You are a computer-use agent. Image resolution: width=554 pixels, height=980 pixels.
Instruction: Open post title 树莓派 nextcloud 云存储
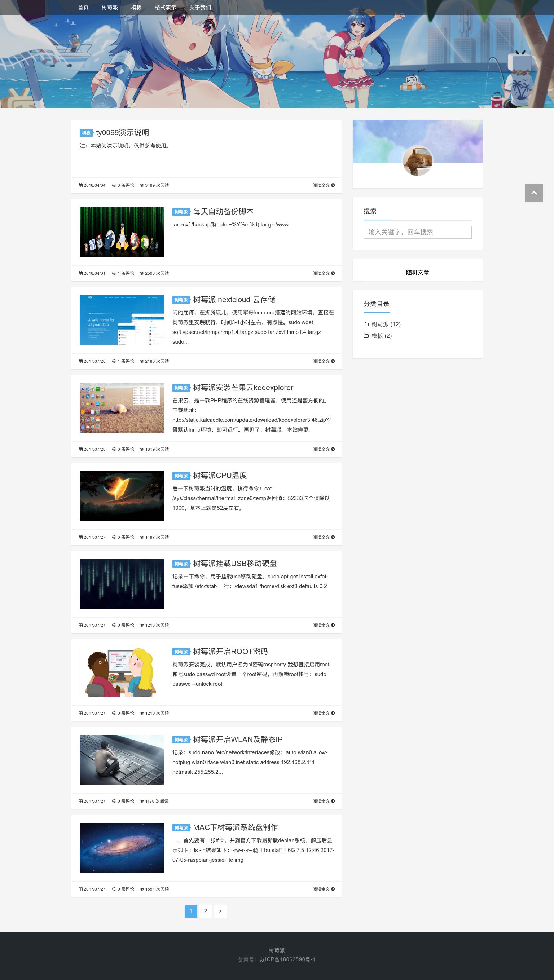coord(234,299)
